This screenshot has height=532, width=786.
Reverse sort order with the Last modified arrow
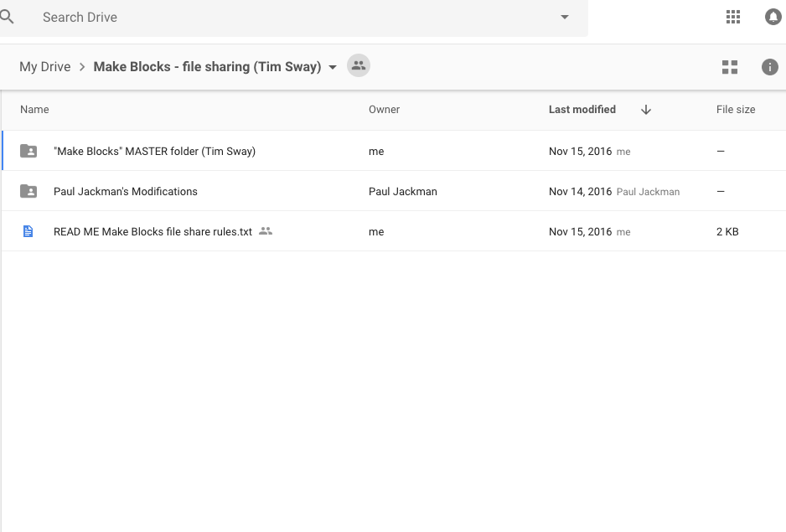(x=645, y=109)
